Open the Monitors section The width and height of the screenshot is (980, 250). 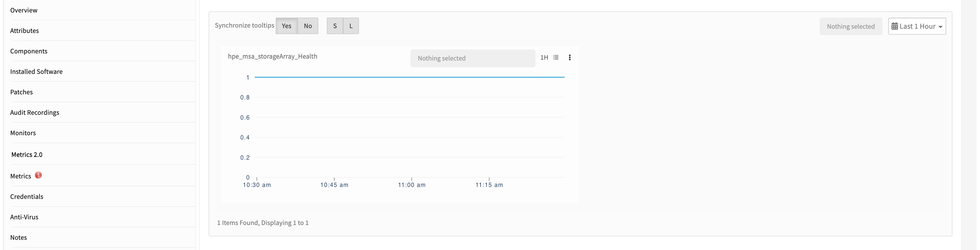click(23, 133)
